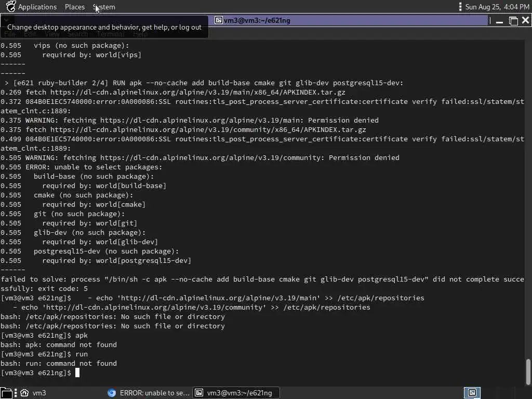Click the 0.499 SSL certificate verify failed line
Viewport: 532px width, 399px height.
click(262, 143)
